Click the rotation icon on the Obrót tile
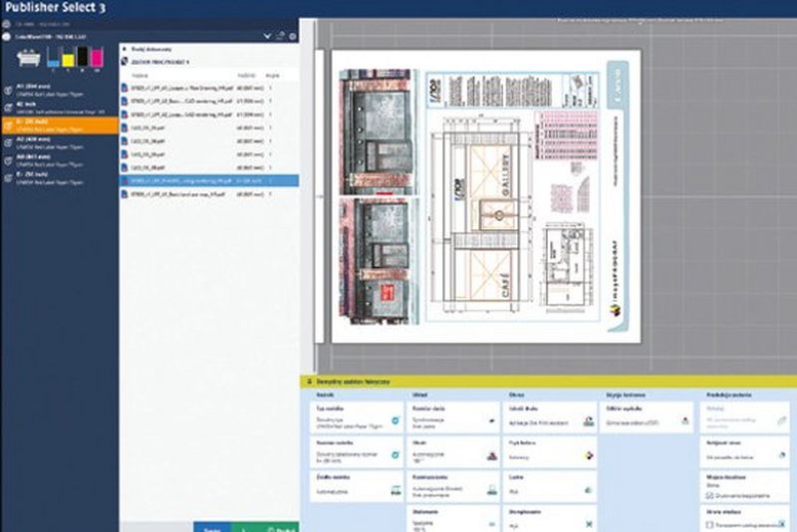This screenshot has height=532, width=797. [491, 455]
